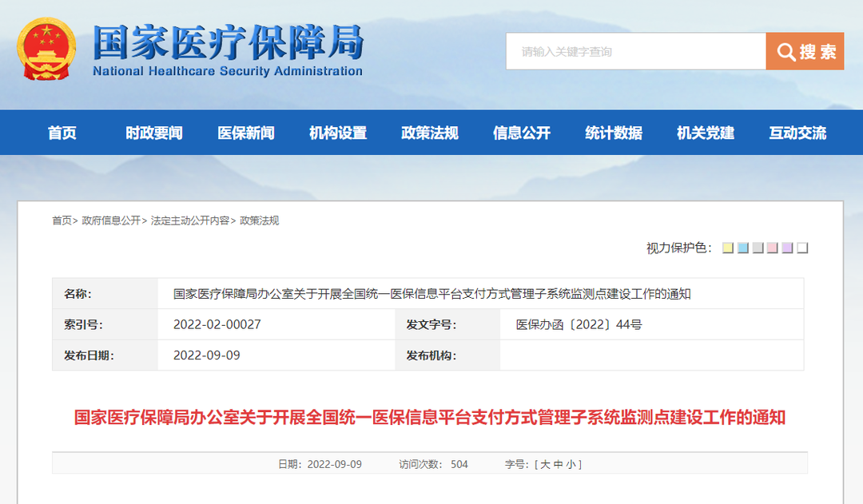Click the 政策法规 breadcrumb link
The image size is (863, 504).
point(259,220)
